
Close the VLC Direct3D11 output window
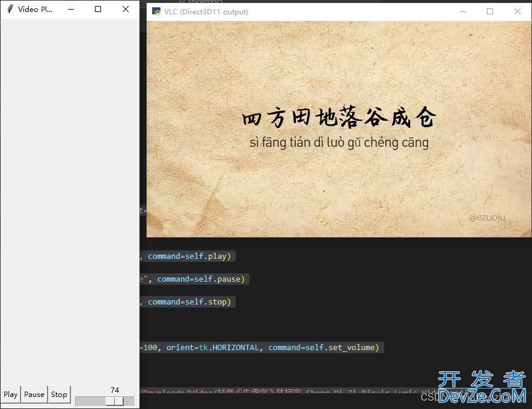pos(518,11)
